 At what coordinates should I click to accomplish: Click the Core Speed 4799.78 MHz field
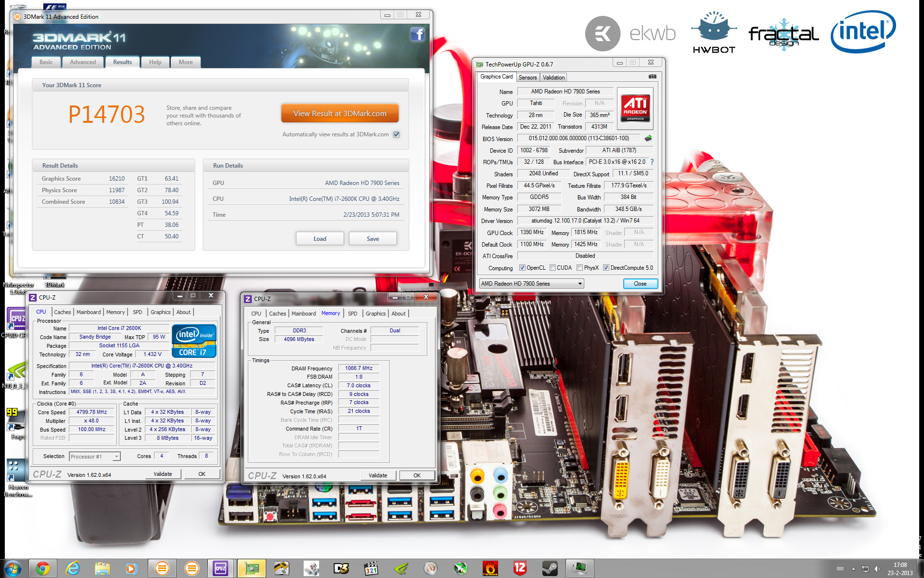(92, 412)
